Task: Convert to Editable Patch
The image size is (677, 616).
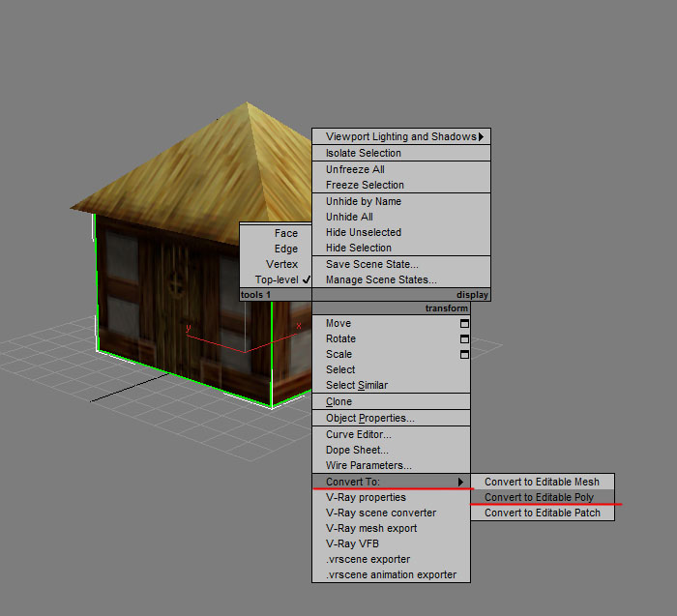Action: click(543, 513)
